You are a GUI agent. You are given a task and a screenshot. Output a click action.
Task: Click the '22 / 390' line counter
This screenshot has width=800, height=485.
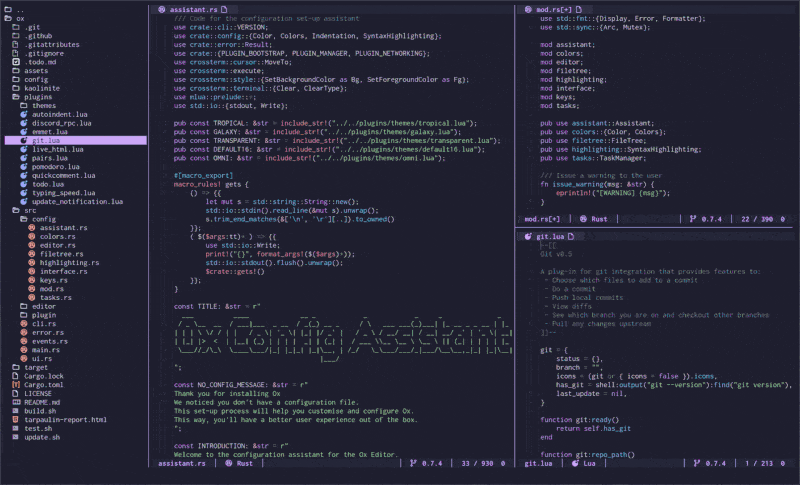[757, 219]
